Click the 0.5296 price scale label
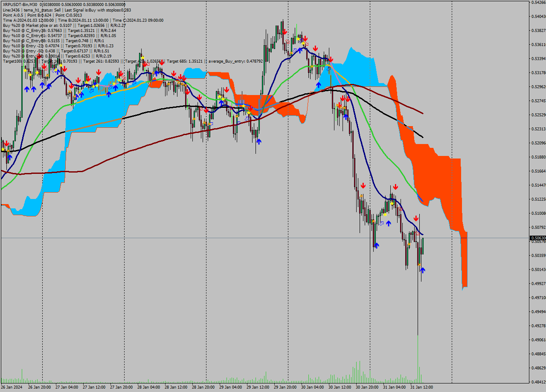Image resolution: width=546 pixels, height=392 pixels. 538,86
